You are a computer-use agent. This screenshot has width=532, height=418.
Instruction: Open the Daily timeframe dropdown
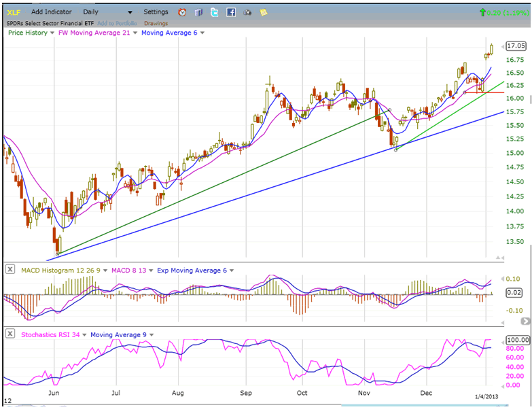[107, 12]
